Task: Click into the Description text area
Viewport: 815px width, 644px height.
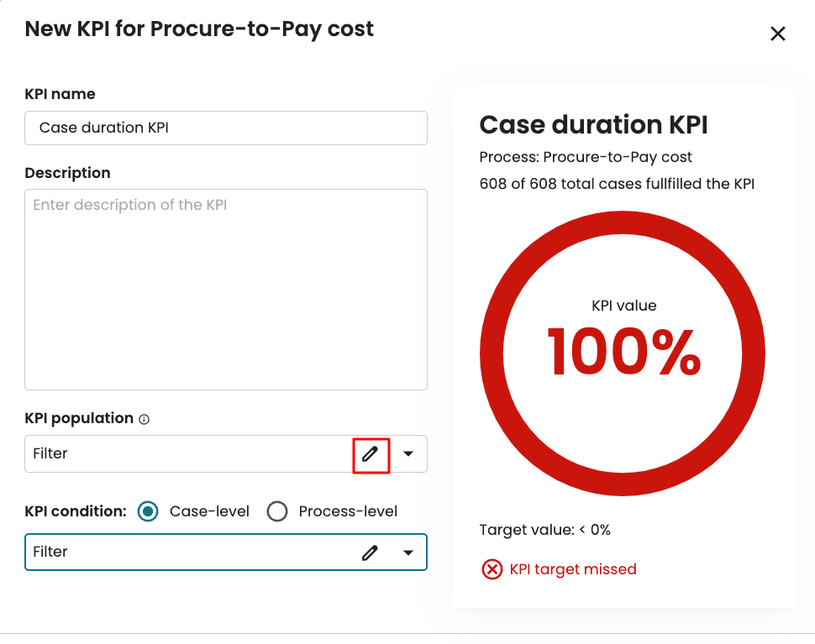Action: 226,290
